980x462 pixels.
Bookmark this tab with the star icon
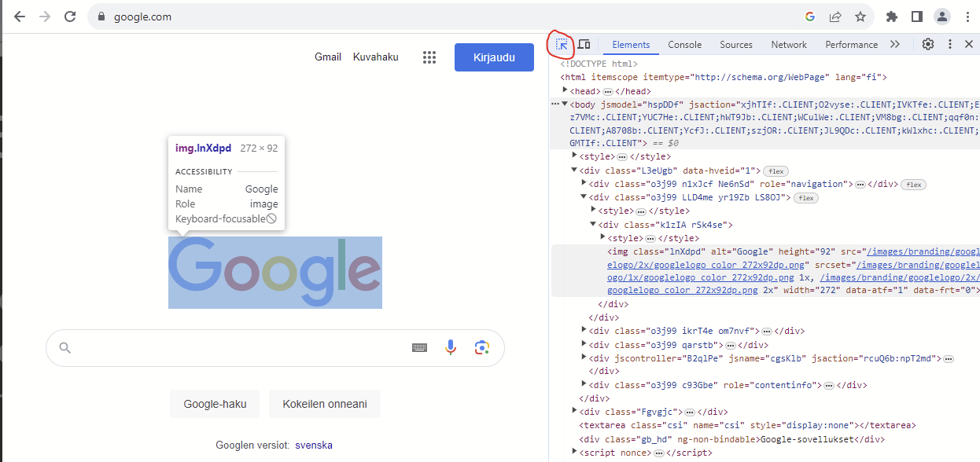point(860,16)
